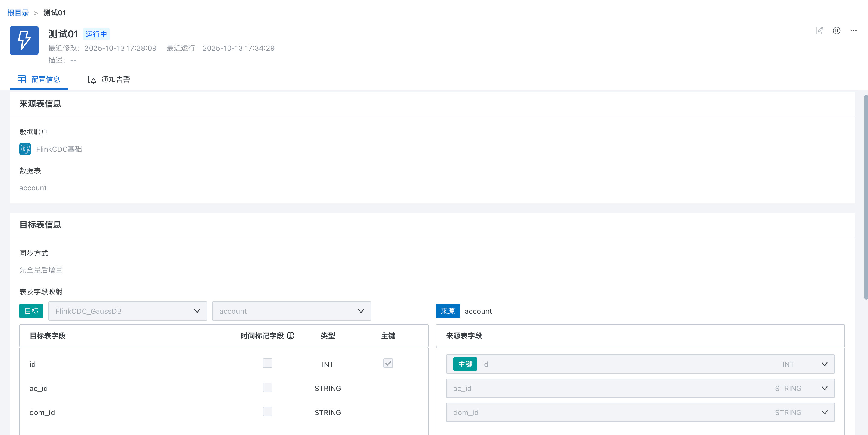Go to 根目录 breadcrumb link
The height and width of the screenshot is (435, 868).
[18, 13]
